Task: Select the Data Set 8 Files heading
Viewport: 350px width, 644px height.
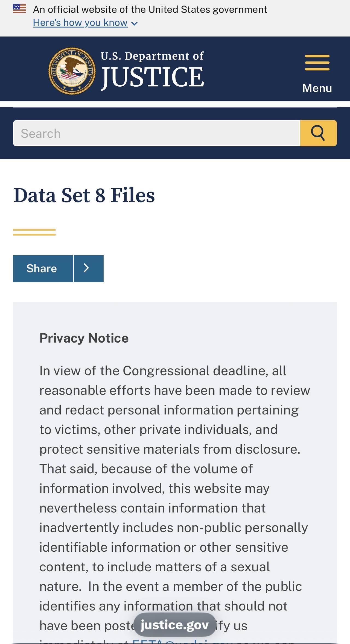Action: 84,195
